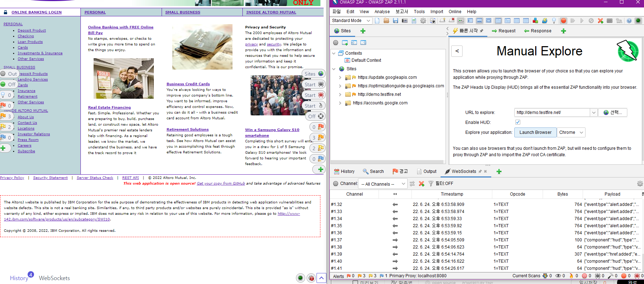Open the Real Estate Financing link
Screen dimensions: 644x284
[109, 108]
